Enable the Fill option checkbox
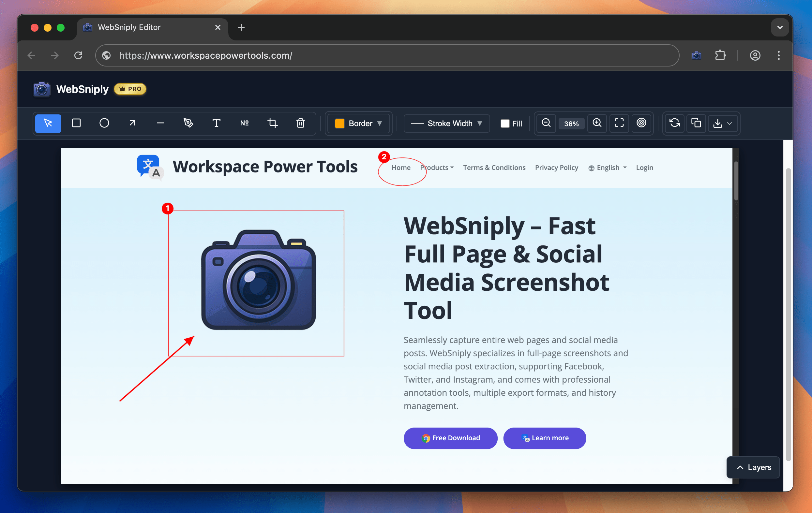The image size is (812, 513). tap(505, 124)
